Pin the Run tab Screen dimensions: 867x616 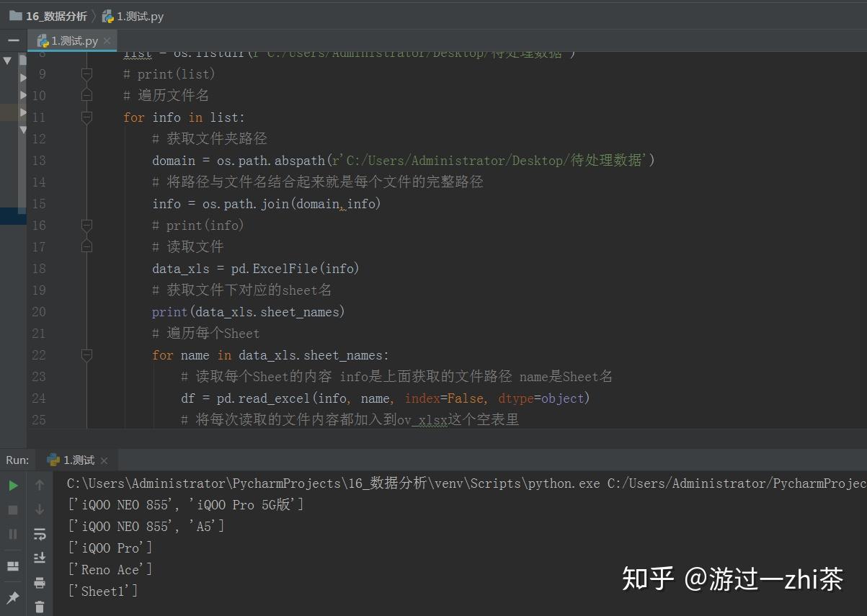(13, 598)
